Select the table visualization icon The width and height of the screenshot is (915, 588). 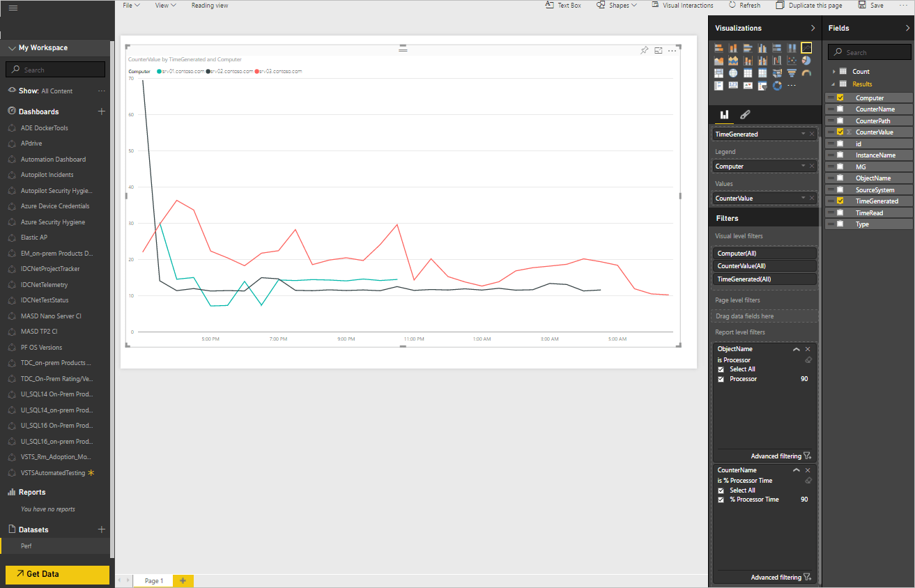point(748,73)
